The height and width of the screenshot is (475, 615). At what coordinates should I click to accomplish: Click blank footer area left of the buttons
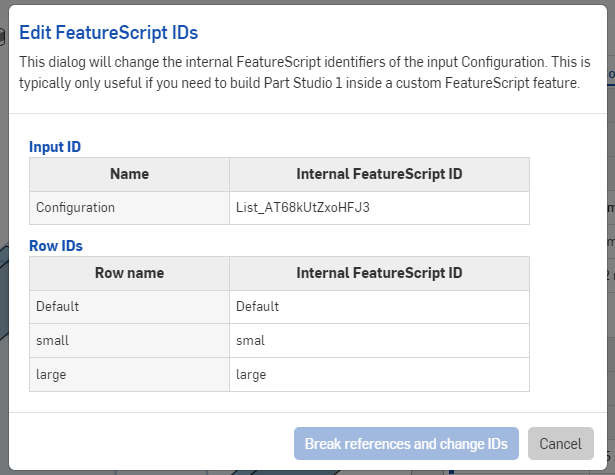150,443
